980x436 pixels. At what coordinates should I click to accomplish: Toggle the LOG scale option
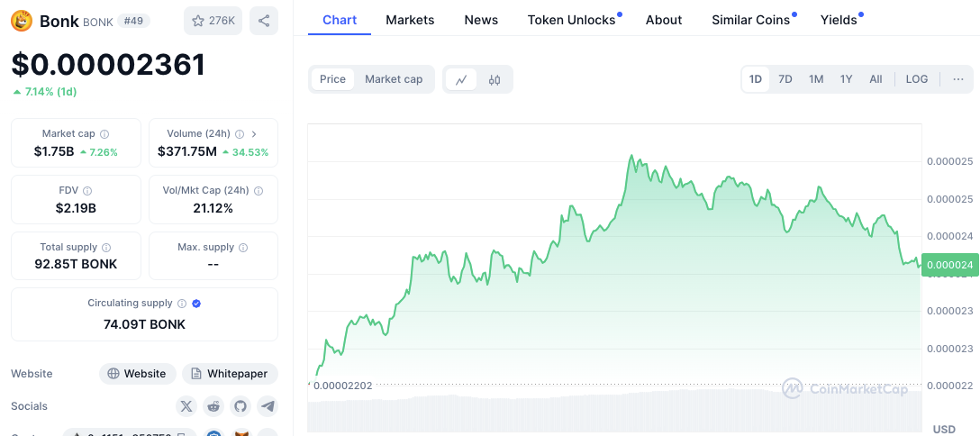(917, 79)
